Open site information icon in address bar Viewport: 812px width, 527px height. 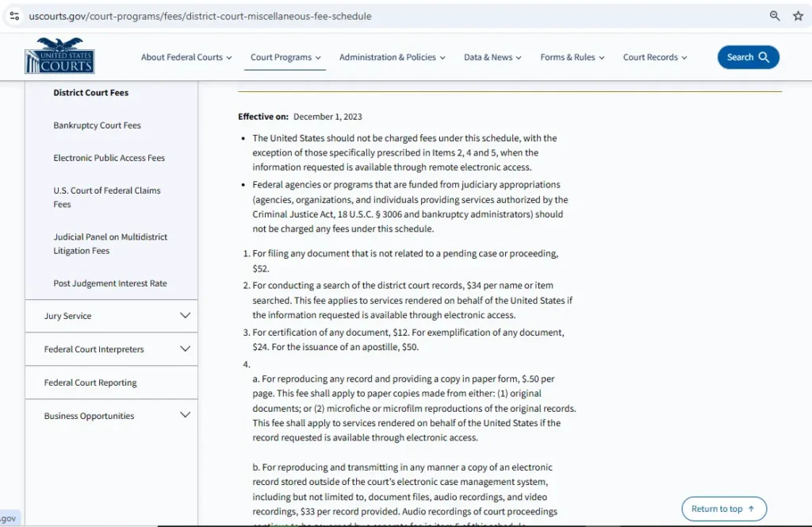point(14,16)
